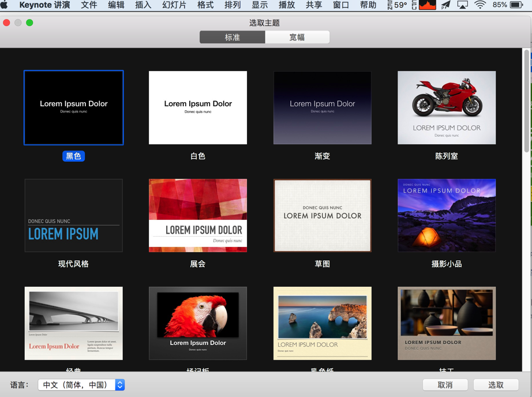
Task: Click the 选取 choose button
Action: click(496, 385)
